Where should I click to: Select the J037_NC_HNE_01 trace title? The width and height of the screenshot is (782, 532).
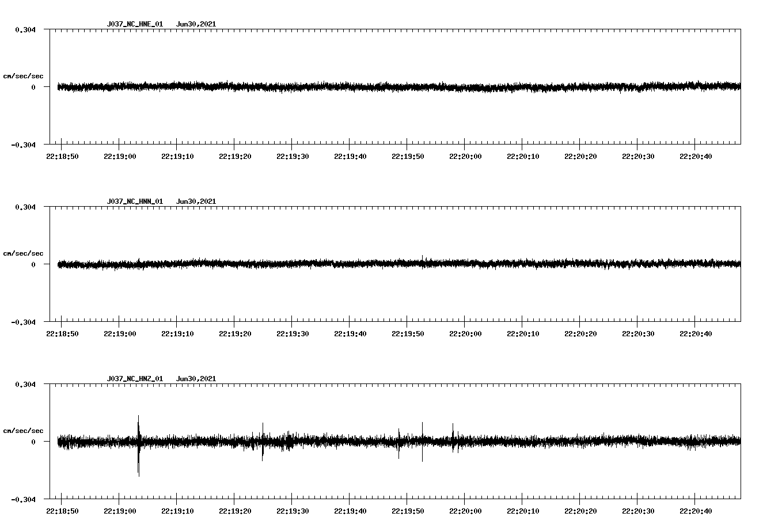[x=135, y=24]
